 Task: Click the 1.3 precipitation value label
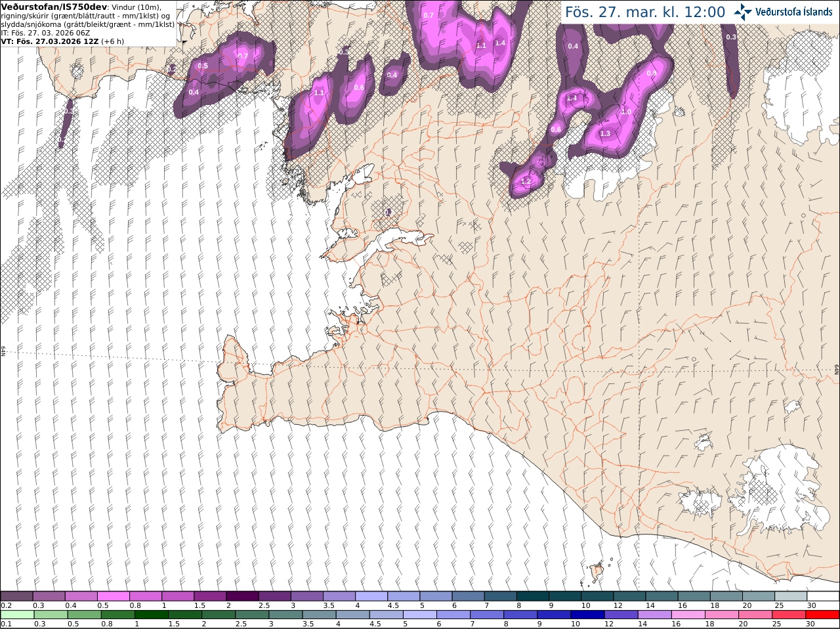tap(605, 133)
